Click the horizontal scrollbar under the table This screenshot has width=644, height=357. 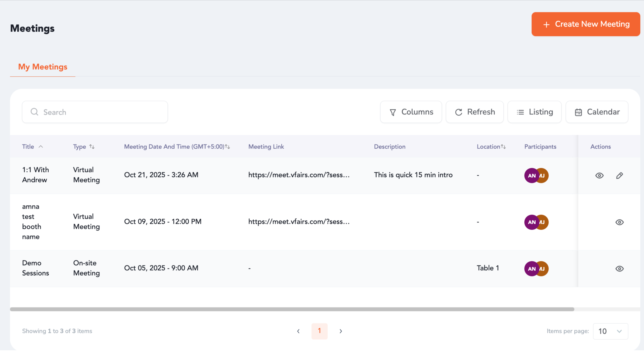[292, 309]
